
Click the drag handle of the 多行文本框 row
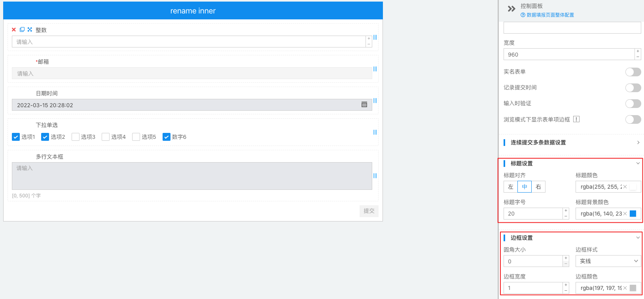(375, 176)
